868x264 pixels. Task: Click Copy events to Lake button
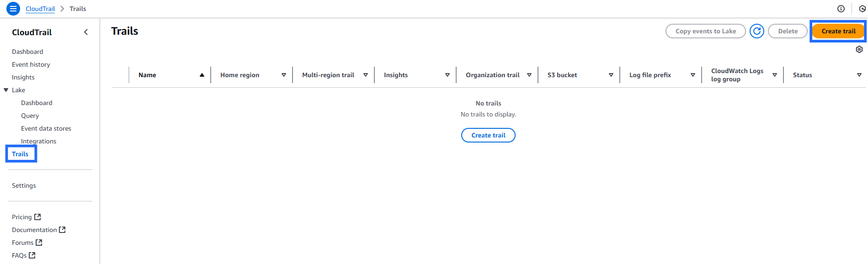coord(705,31)
